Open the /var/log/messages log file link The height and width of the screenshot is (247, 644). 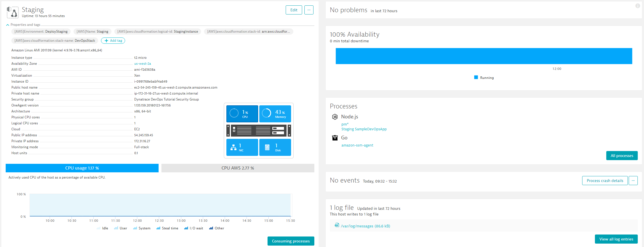pyautogui.click(x=365, y=226)
